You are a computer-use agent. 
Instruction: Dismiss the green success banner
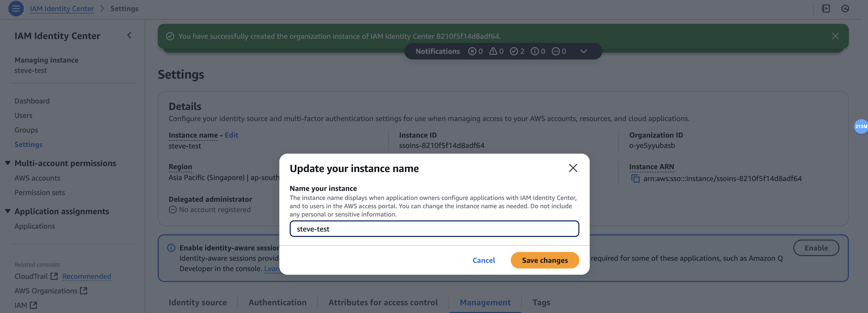tap(835, 36)
